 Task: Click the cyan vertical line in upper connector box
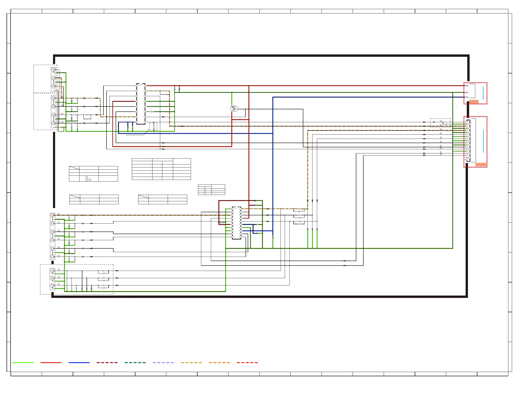[483, 93]
